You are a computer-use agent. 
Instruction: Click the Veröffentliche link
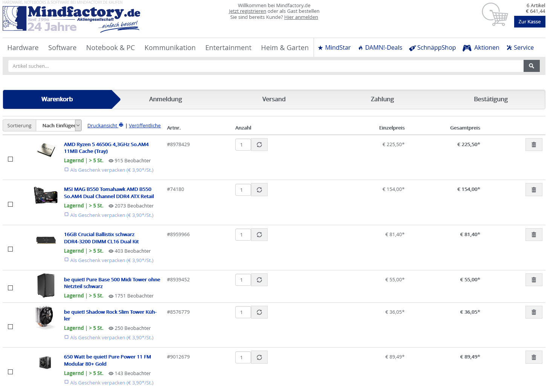coord(145,125)
